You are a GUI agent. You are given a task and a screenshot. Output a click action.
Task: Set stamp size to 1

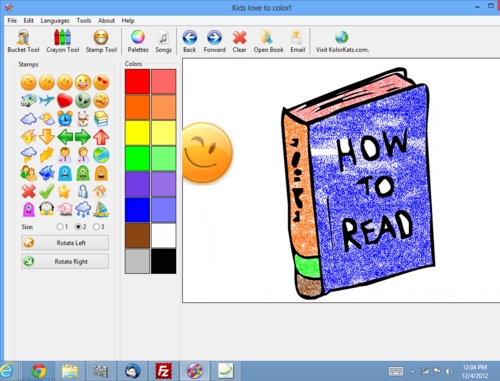[60, 227]
